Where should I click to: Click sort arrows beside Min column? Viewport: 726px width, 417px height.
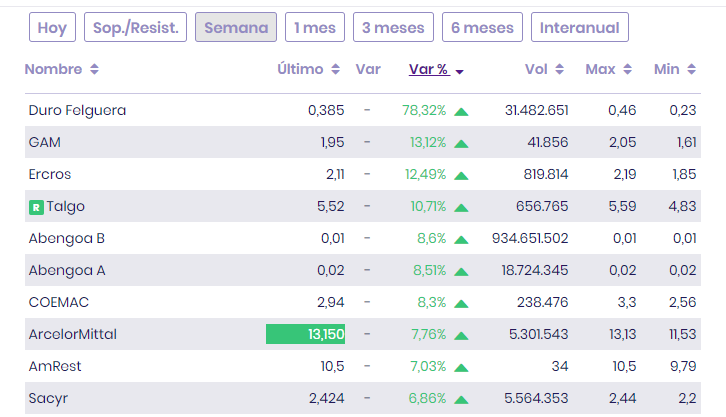click(x=691, y=70)
